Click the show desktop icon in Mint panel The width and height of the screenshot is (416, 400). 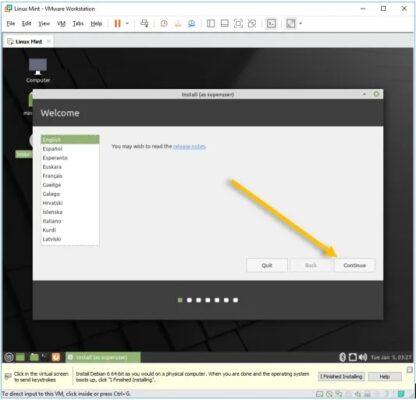tap(20, 357)
